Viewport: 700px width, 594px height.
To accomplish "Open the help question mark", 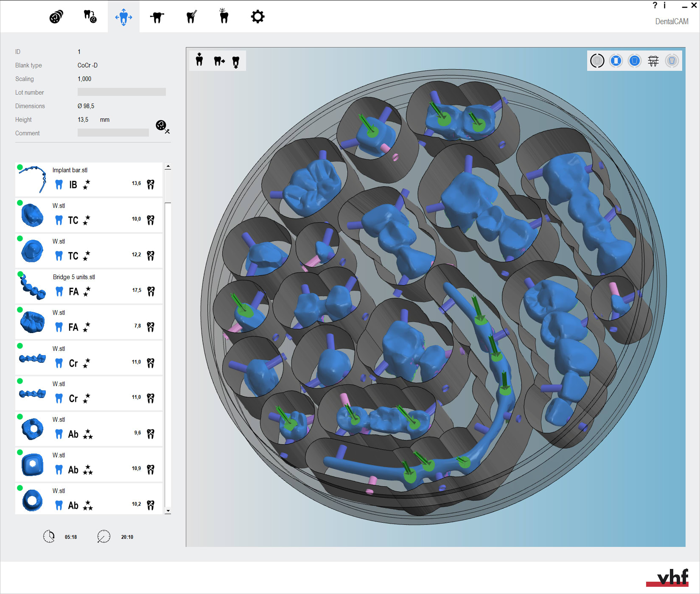I will (x=655, y=5).
